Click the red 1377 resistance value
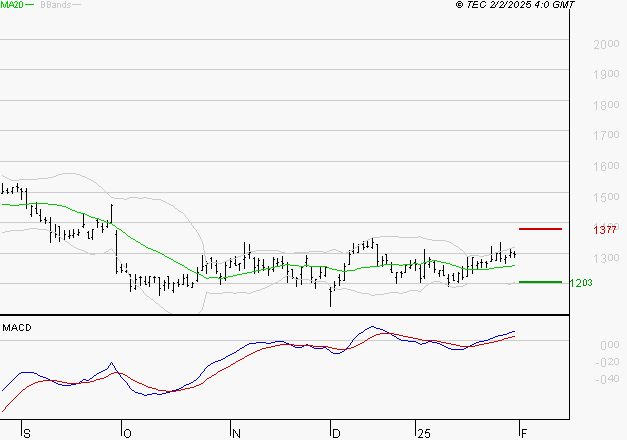 click(605, 230)
